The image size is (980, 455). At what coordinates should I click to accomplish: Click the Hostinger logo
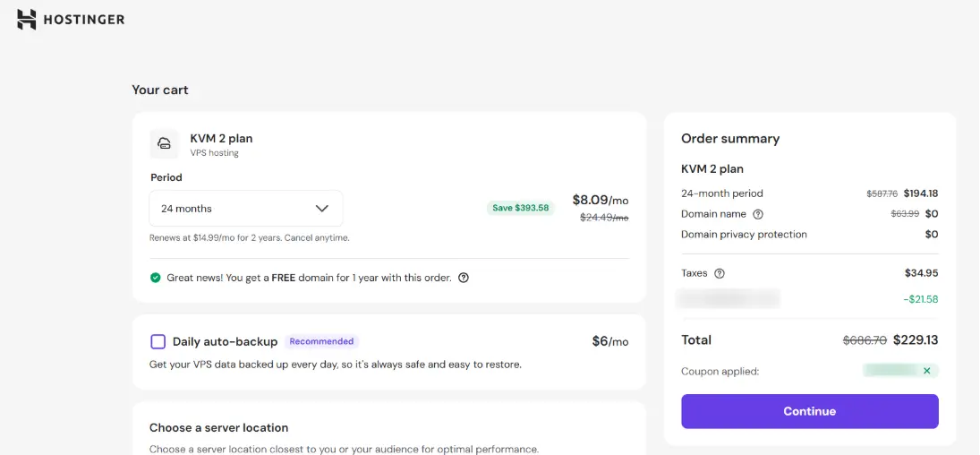pos(71,20)
